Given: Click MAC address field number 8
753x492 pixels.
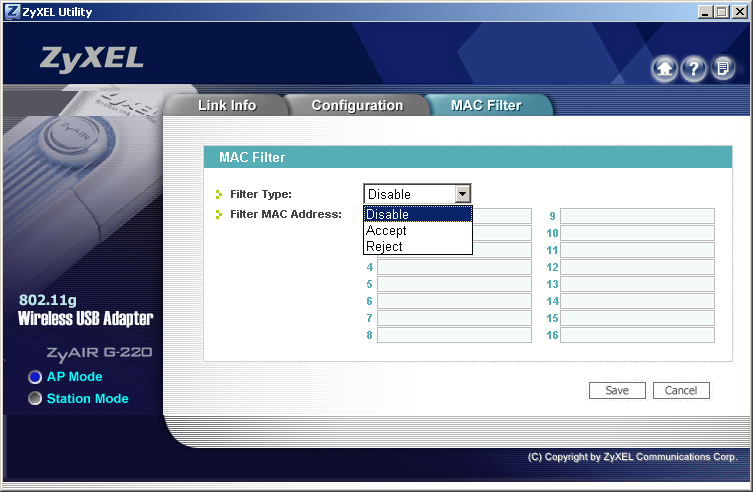Looking at the screenshot, I should (454, 335).
